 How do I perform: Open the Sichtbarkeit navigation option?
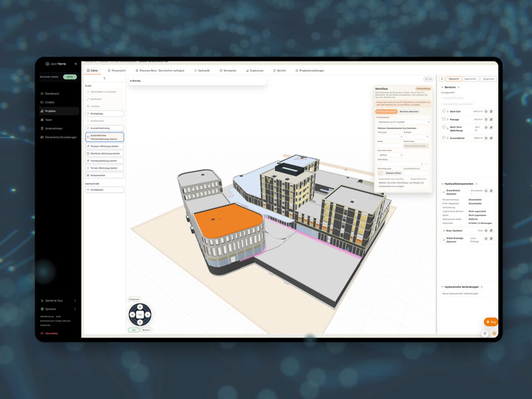pyautogui.click(x=104, y=190)
